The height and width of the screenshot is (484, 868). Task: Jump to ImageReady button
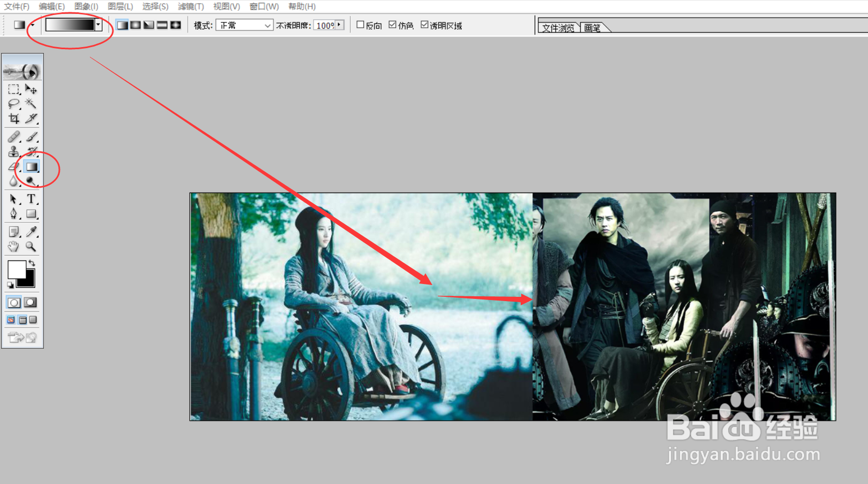[x=22, y=337]
